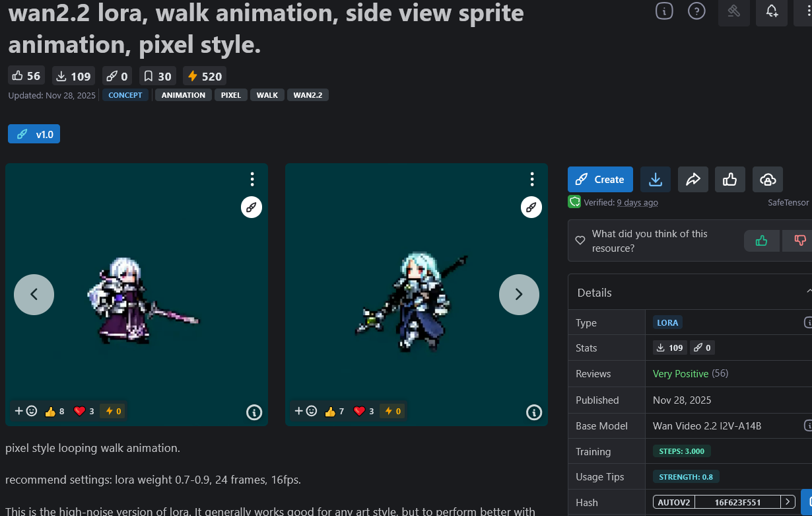Viewport: 812px width, 516px height.
Task: Click the blue Create button
Action: click(x=600, y=180)
